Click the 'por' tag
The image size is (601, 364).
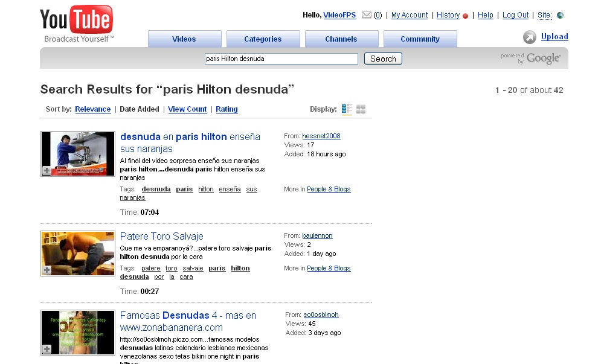(159, 276)
